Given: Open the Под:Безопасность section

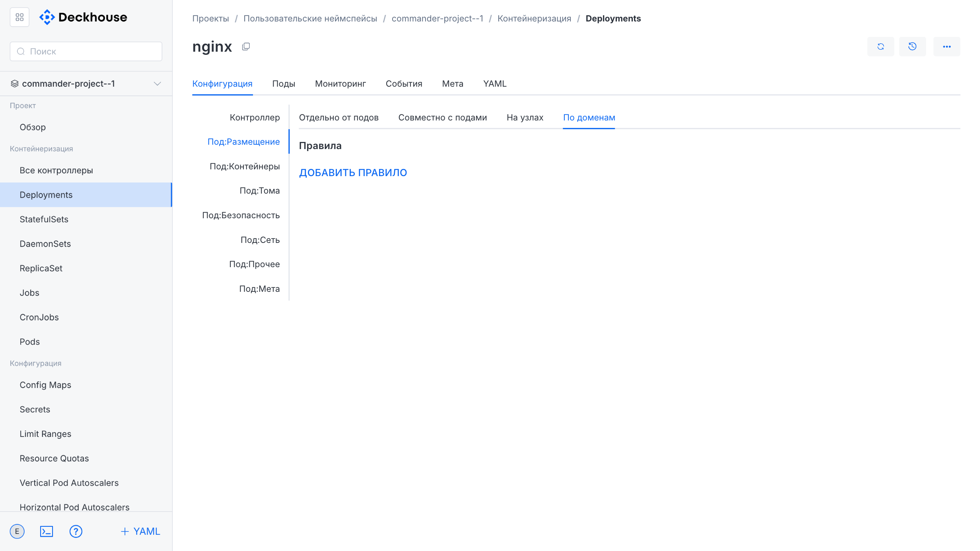Looking at the screenshot, I should click(x=241, y=215).
